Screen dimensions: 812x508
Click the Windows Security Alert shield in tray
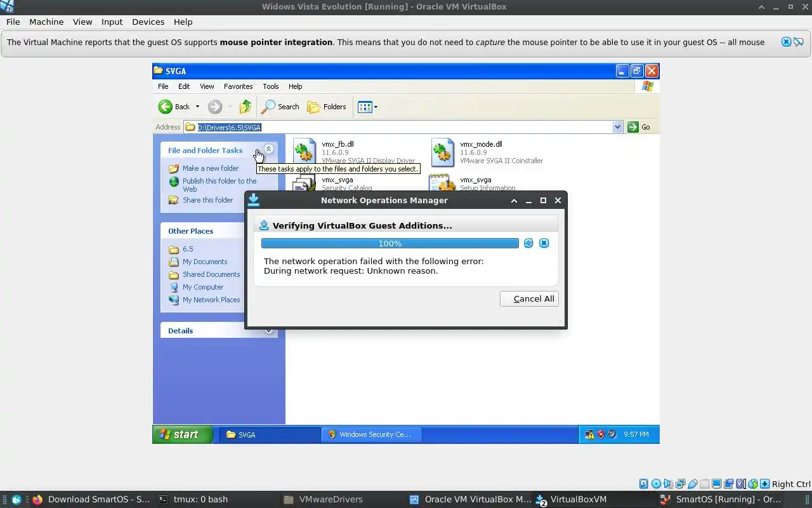pos(601,434)
